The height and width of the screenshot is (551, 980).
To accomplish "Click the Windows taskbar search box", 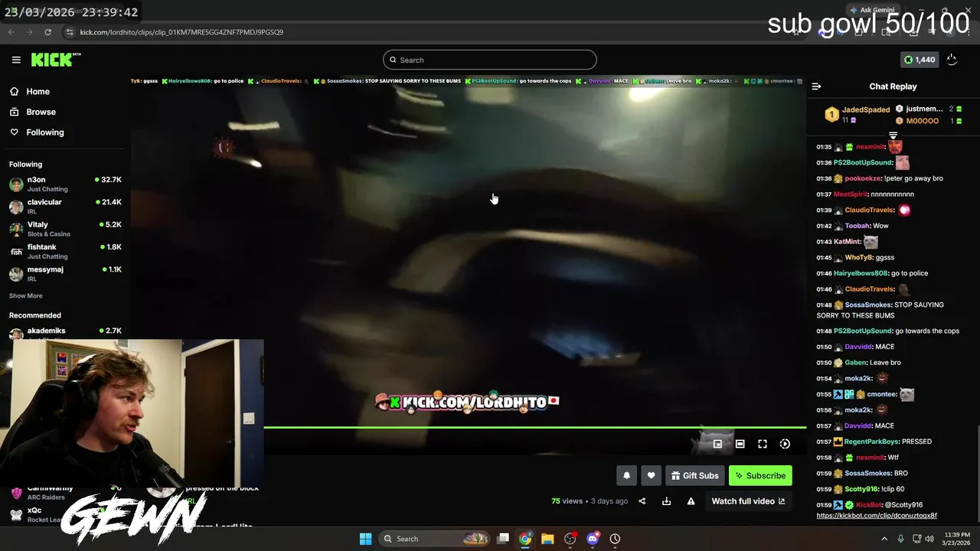I will pos(435,539).
